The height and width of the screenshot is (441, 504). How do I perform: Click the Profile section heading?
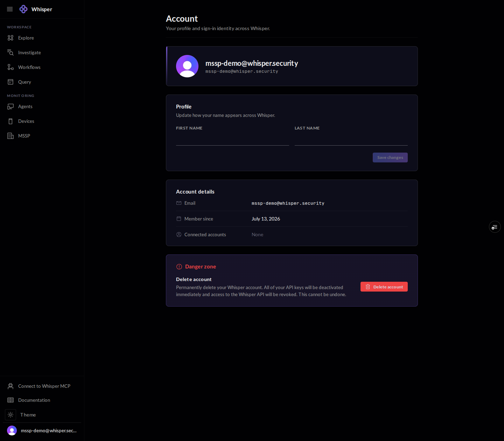point(184,107)
